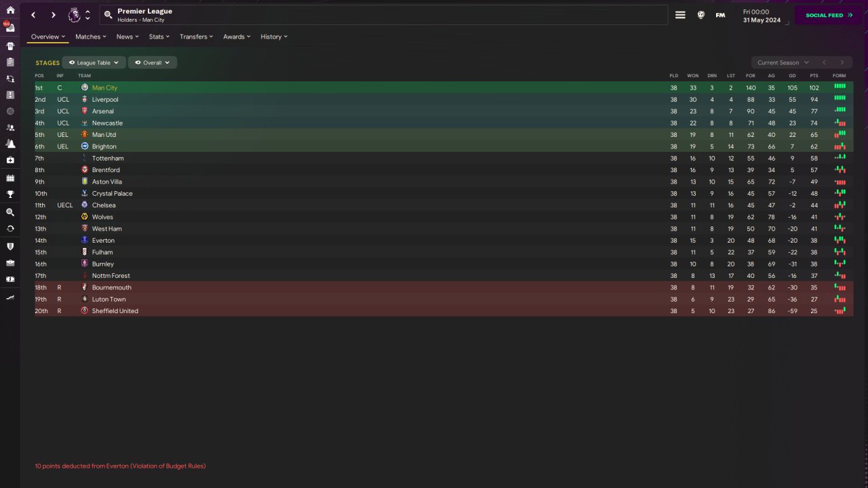Click the Premier League lion logo
868x488 pixels.
coord(74,15)
